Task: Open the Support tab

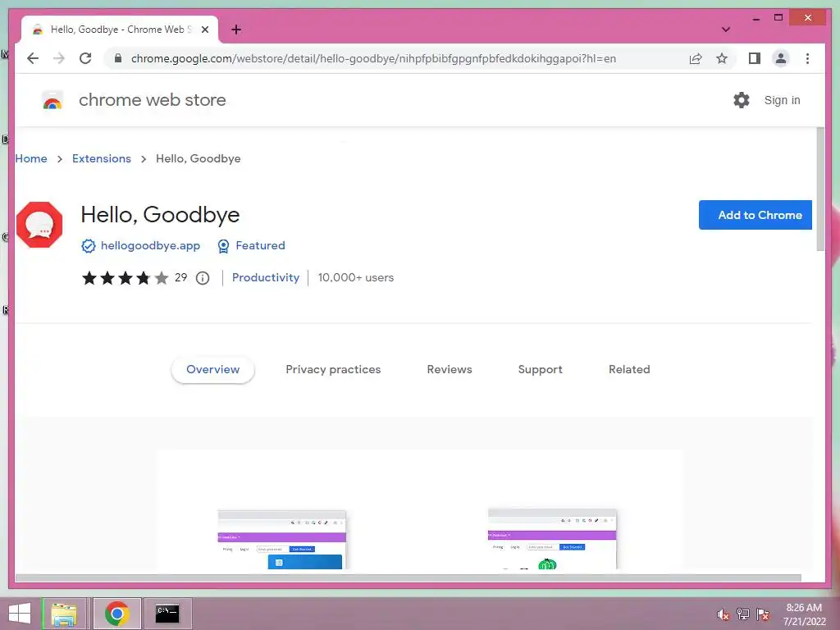Action: point(540,370)
